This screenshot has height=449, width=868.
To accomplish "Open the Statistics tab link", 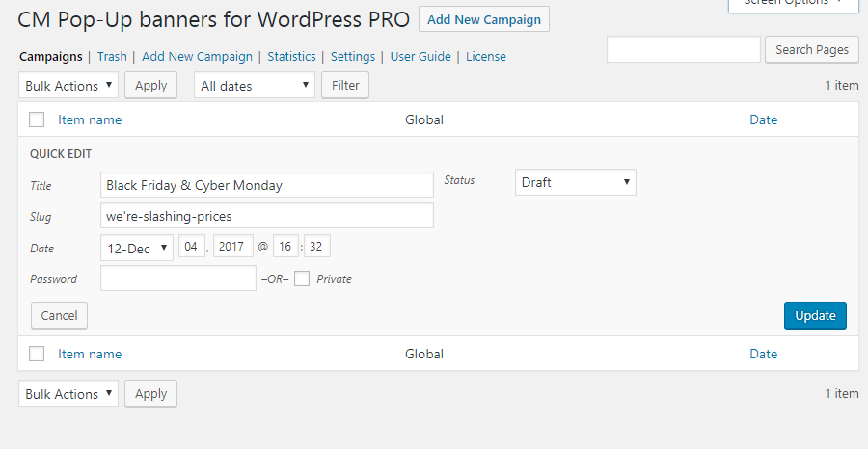I will pos(291,57).
